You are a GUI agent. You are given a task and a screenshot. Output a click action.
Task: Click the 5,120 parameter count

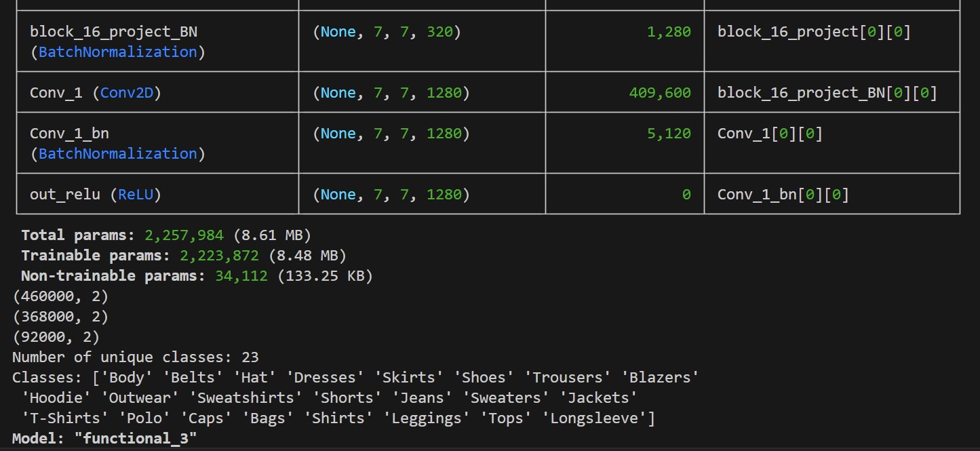[x=669, y=133]
